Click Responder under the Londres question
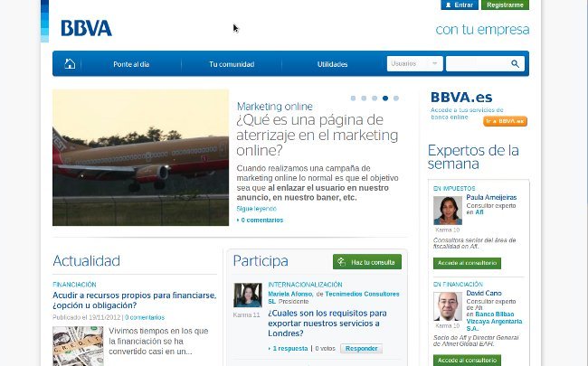The width and height of the screenshot is (588, 366). pyautogui.click(x=361, y=348)
